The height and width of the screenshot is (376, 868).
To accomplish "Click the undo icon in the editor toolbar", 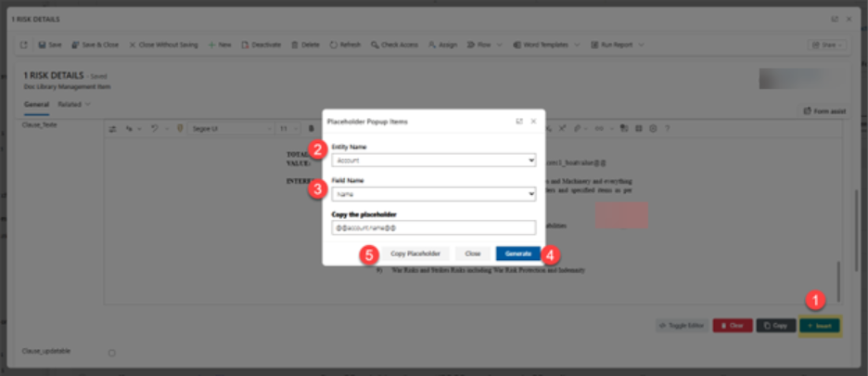I will (x=155, y=129).
